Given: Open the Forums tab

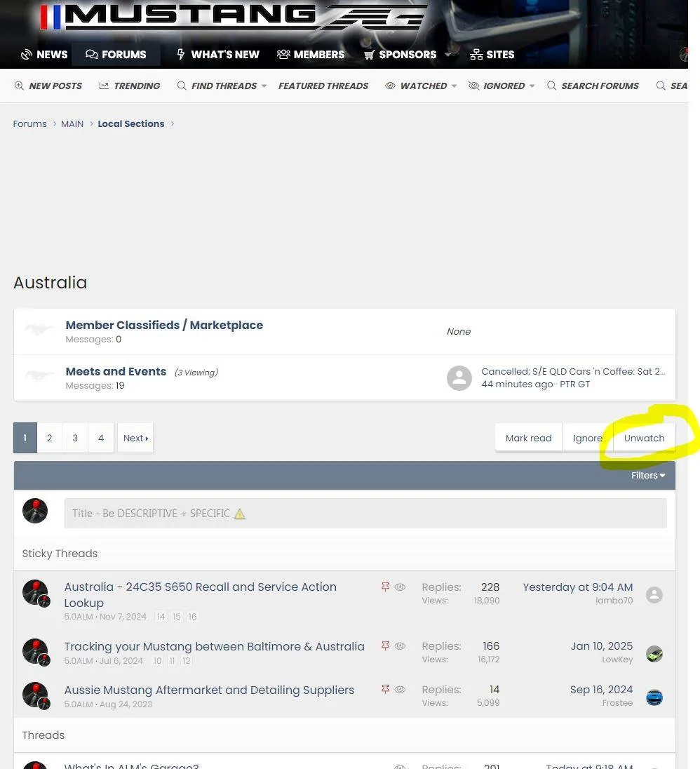Looking at the screenshot, I should click(x=116, y=55).
